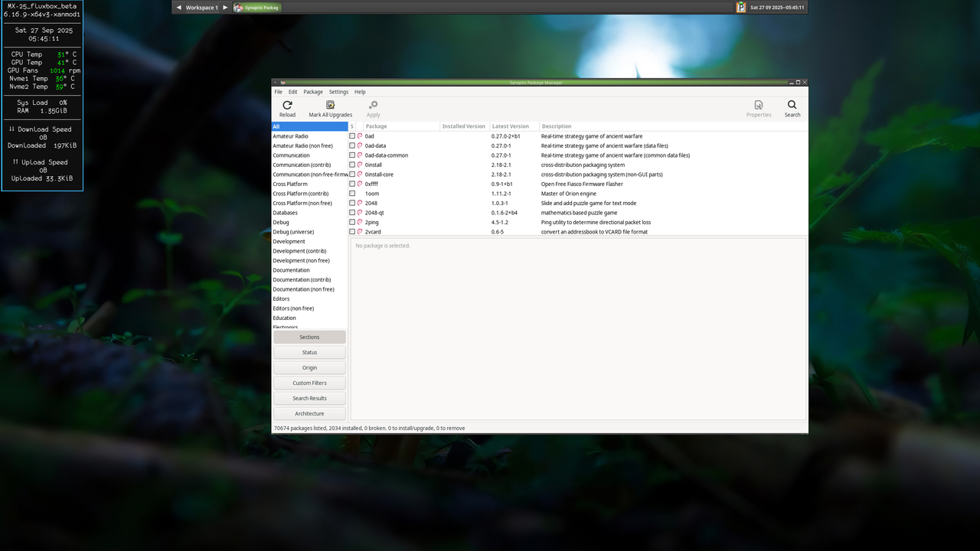980x551 pixels.
Task: Sort by the Package column header
Action: (401, 126)
